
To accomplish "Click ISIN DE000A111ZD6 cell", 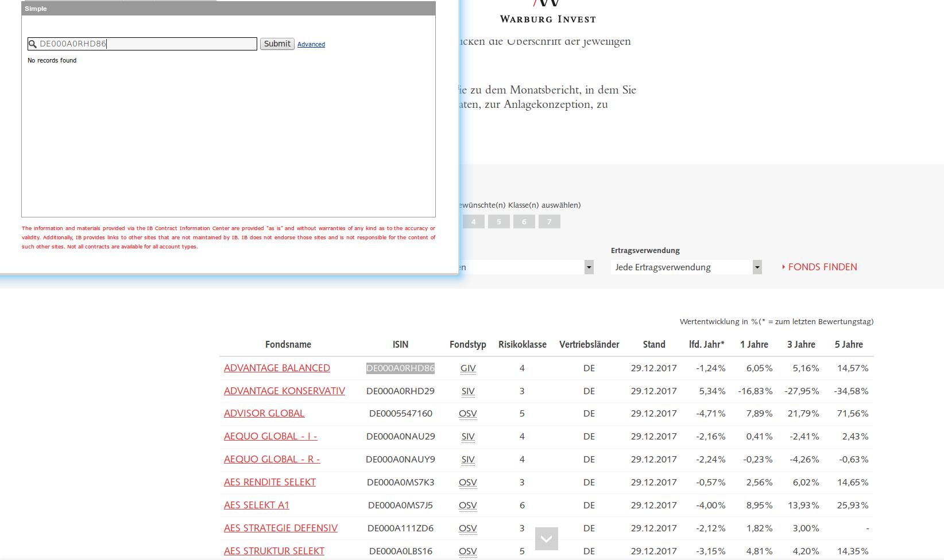I will tap(401, 528).
